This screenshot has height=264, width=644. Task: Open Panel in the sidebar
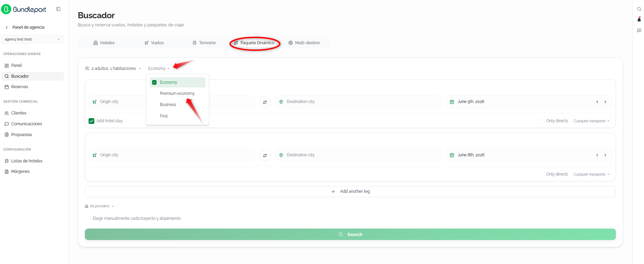[x=32, y=65]
